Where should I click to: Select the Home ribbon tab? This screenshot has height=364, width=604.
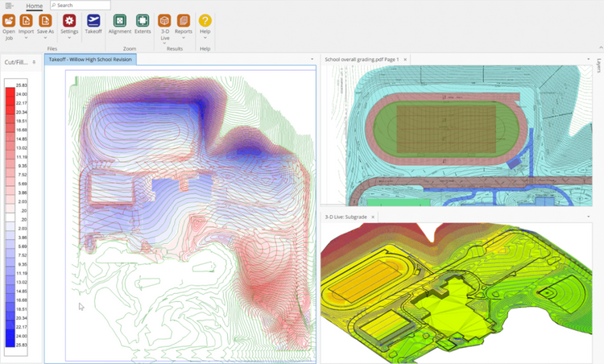35,6
